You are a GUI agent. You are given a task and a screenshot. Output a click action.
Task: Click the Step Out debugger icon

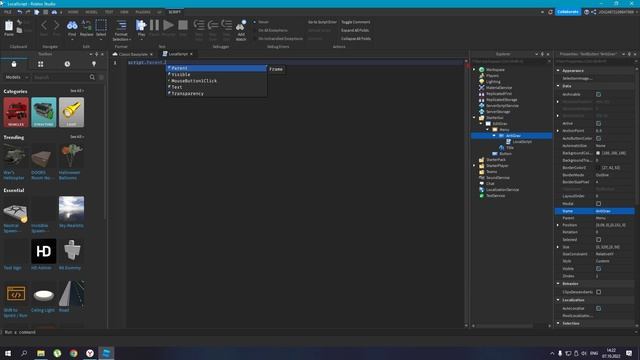pos(227,25)
